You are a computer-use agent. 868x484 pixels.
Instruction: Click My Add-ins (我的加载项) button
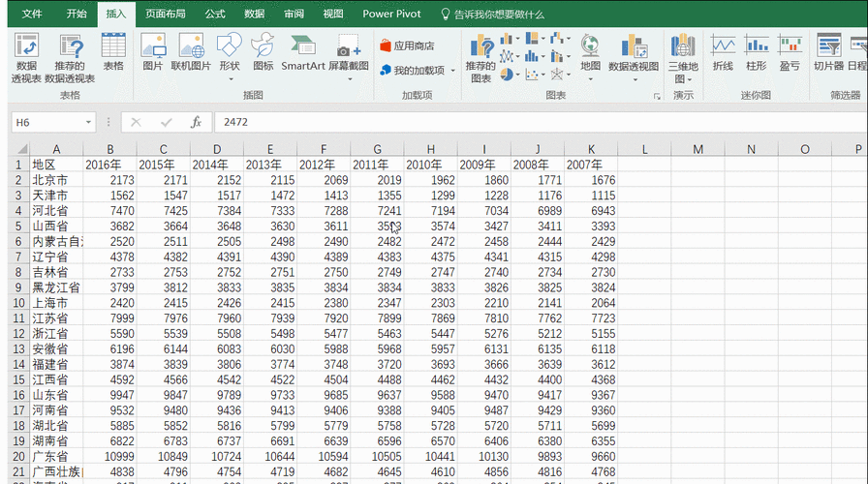coord(413,71)
